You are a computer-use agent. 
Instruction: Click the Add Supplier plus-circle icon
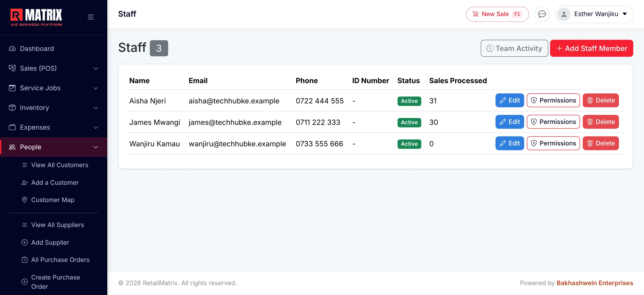[x=25, y=242]
